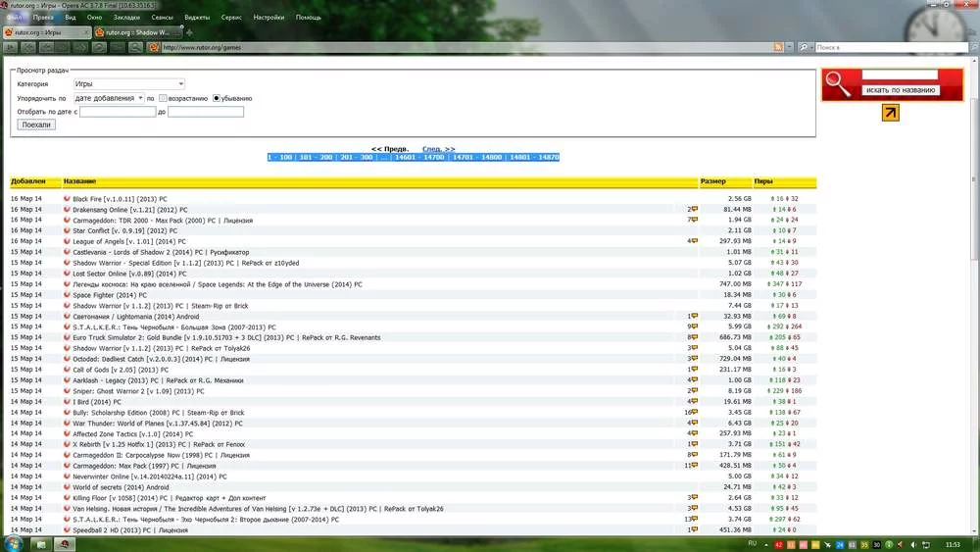980x552 pixels.
Task: Open the 'След. >>' next page link
Action: click(438, 149)
